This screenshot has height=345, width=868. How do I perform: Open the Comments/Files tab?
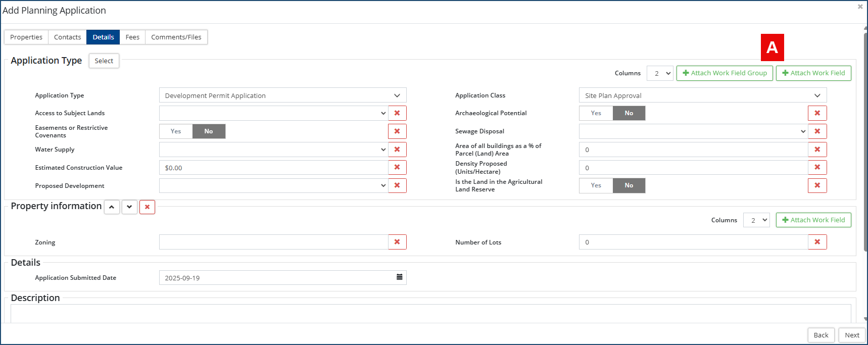point(176,37)
